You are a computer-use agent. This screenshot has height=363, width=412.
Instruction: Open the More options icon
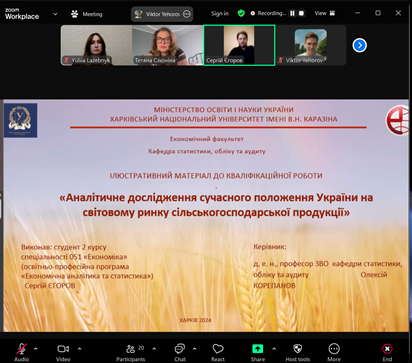click(x=334, y=349)
